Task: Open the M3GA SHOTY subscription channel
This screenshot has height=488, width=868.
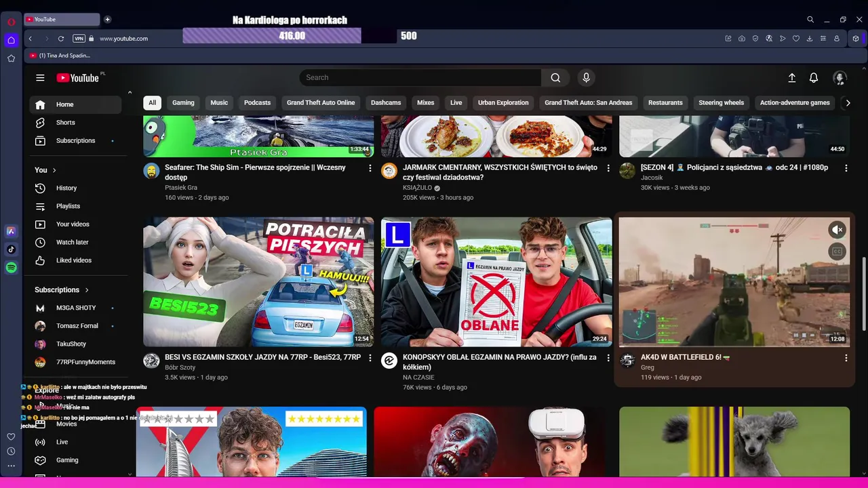Action: [76, 308]
